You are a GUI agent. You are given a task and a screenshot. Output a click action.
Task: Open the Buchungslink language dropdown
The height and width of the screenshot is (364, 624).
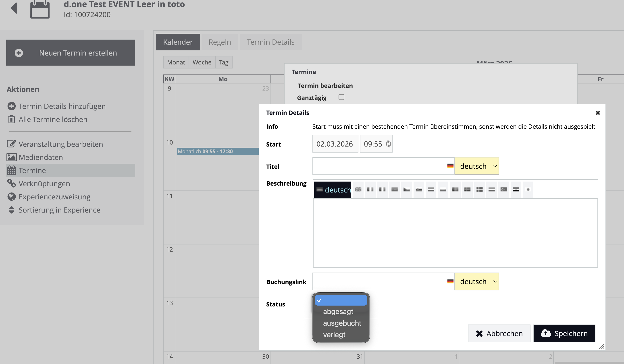(476, 282)
